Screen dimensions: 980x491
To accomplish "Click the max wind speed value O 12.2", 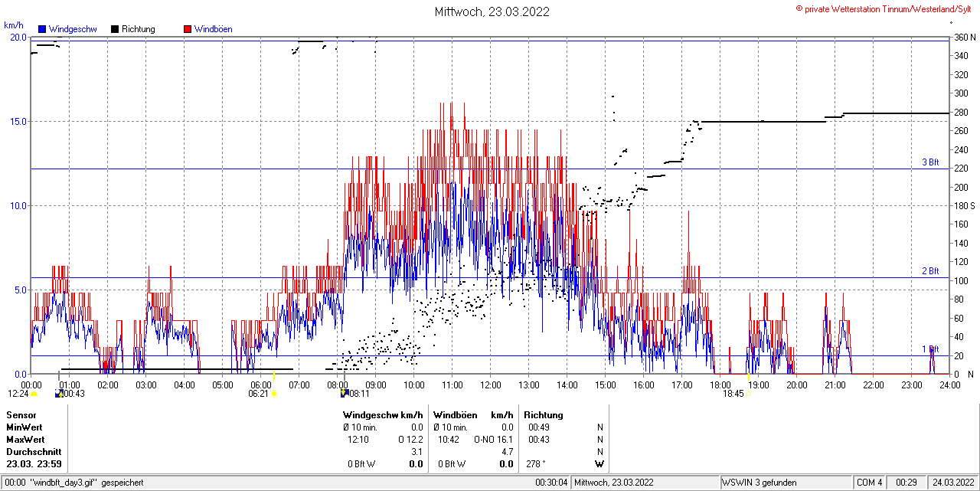I will tap(410, 440).
